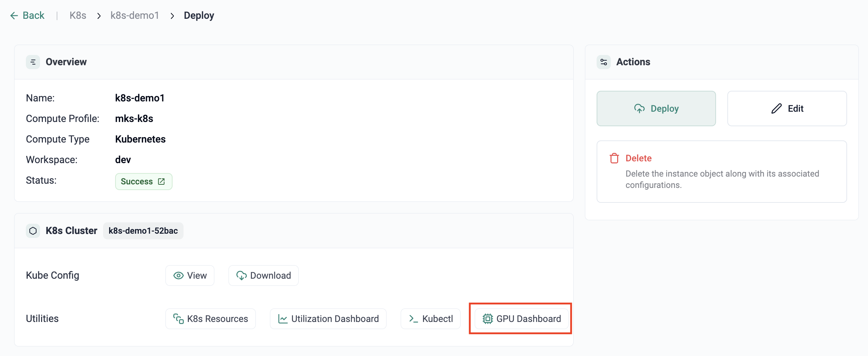Click the Success status badge
Viewport: 868px width, 356px height.
[x=137, y=182]
